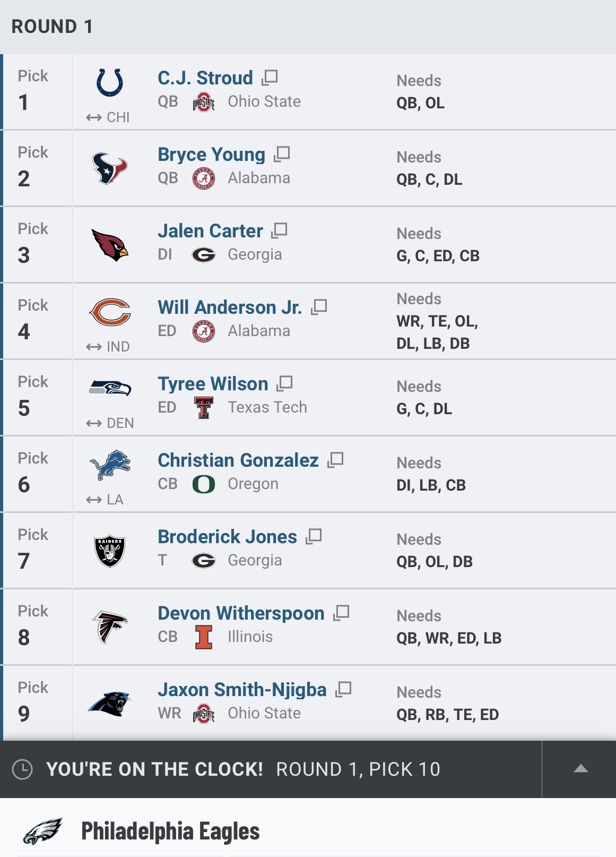Open C.J. Stroud's player card icon

point(270,78)
